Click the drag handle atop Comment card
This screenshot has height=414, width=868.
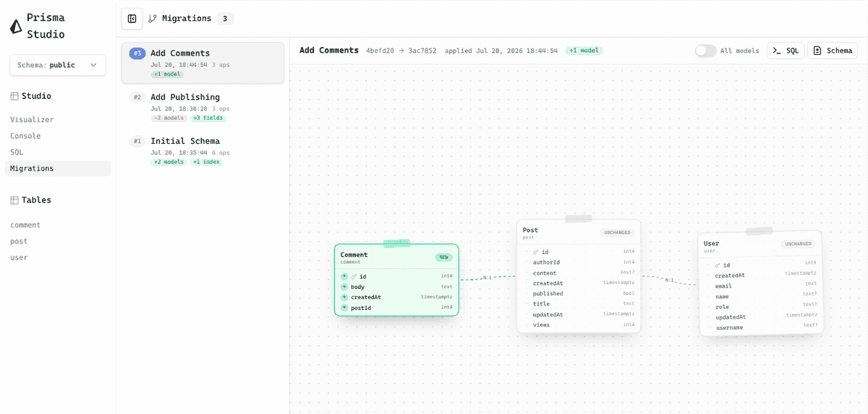396,243
